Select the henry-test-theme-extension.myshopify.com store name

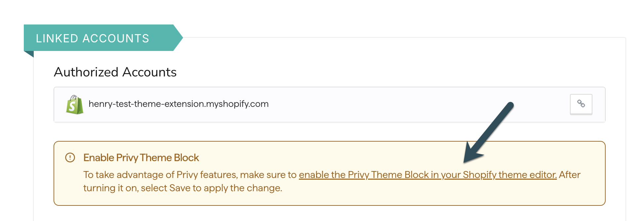point(179,104)
